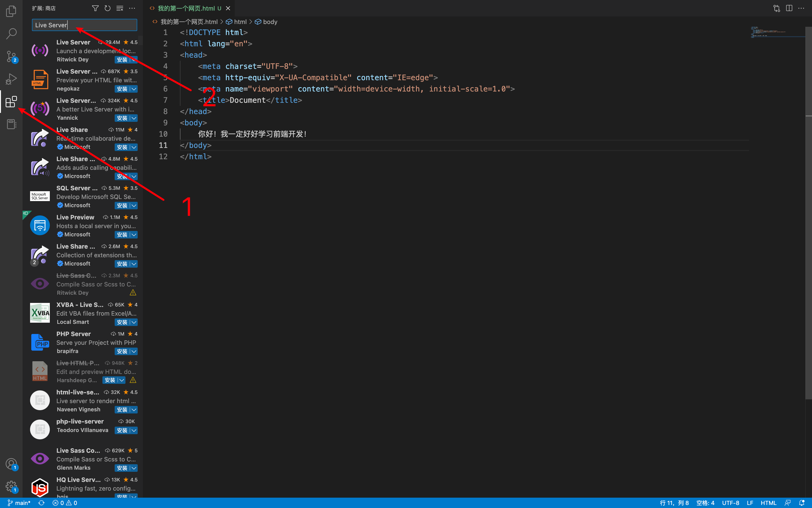This screenshot has width=812, height=508.
Task: Open the Manage gear icon
Action: pos(11,487)
